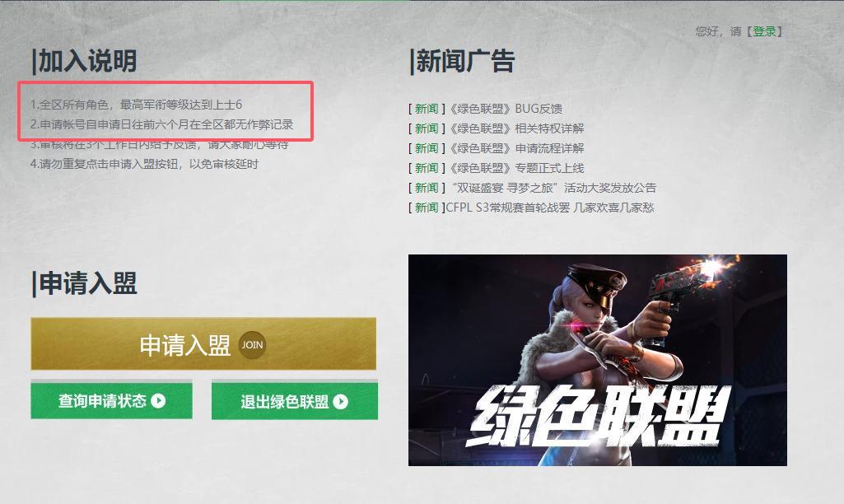Click the 申请入盟 golden button

203,344
